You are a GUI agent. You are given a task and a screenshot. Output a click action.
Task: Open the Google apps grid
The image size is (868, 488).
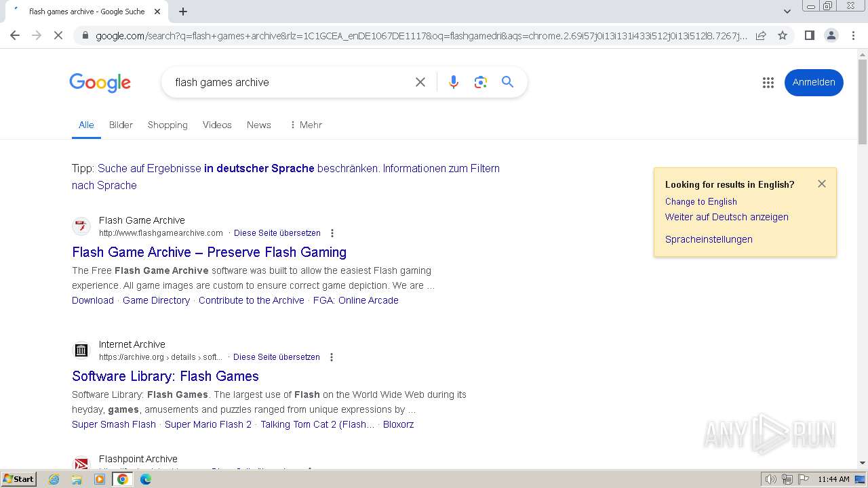pos(768,83)
